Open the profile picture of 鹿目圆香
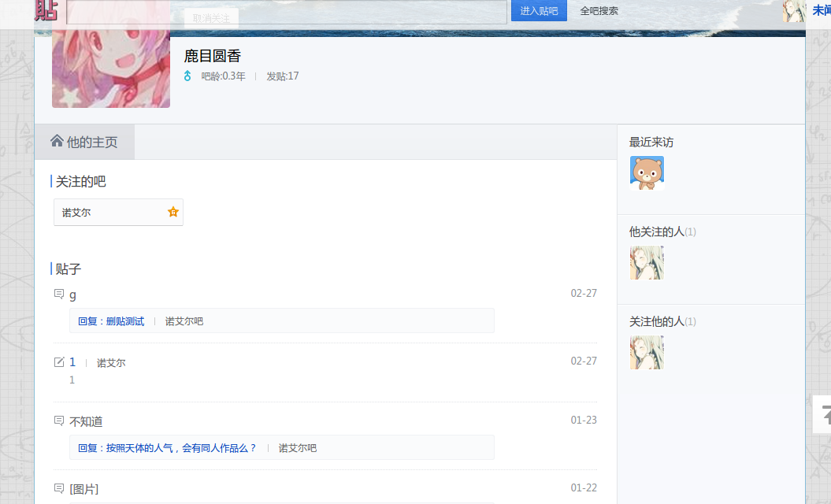This screenshot has height=504, width=831. [x=111, y=54]
